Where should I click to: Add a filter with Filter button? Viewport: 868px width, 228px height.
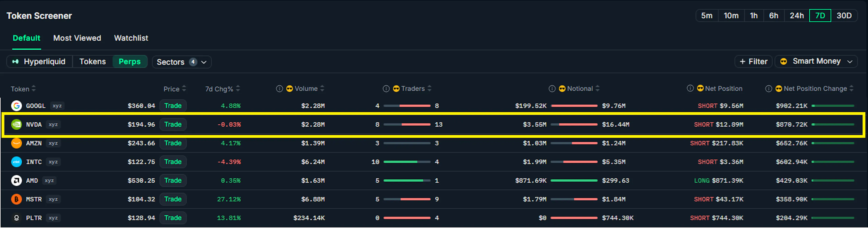(753, 61)
